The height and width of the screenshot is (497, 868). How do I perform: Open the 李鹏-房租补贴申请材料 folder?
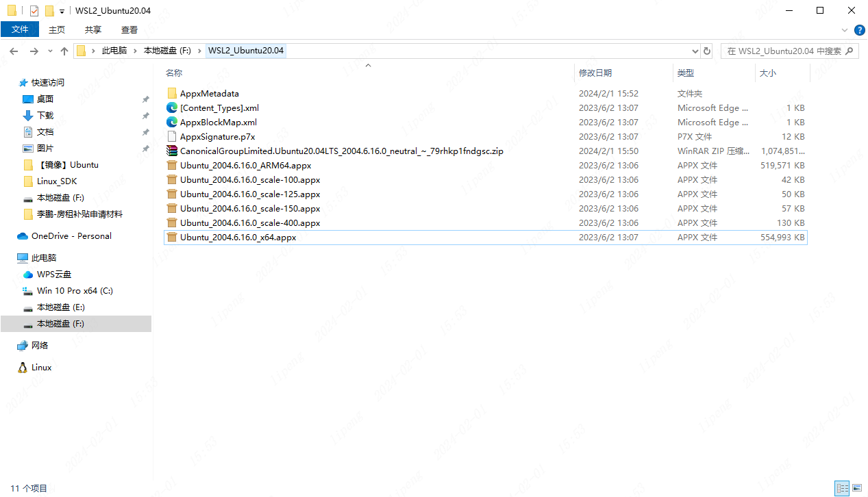(x=80, y=214)
